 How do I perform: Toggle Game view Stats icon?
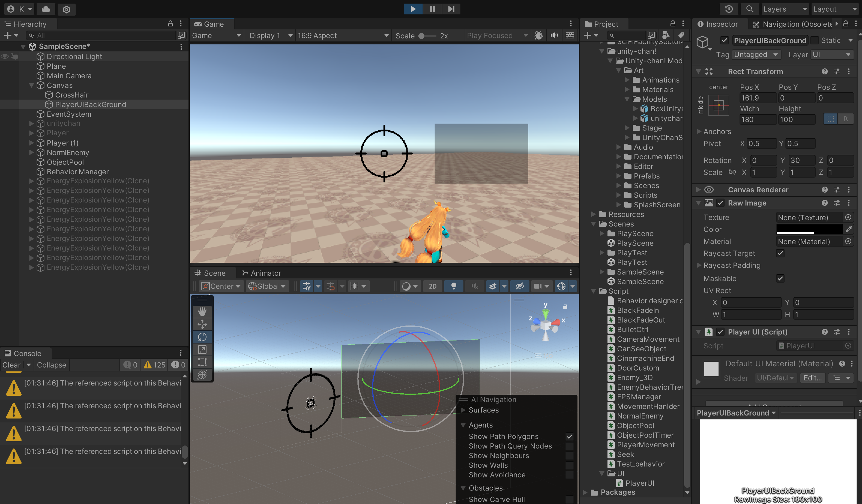(570, 36)
